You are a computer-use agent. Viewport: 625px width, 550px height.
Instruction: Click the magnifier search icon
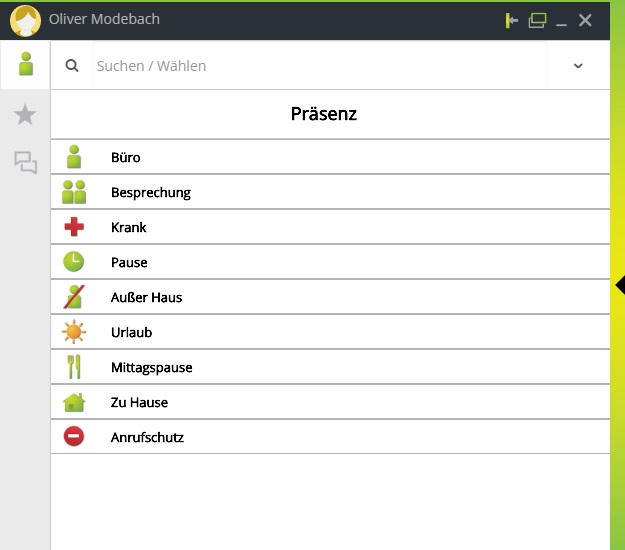(x=72, y=66)
